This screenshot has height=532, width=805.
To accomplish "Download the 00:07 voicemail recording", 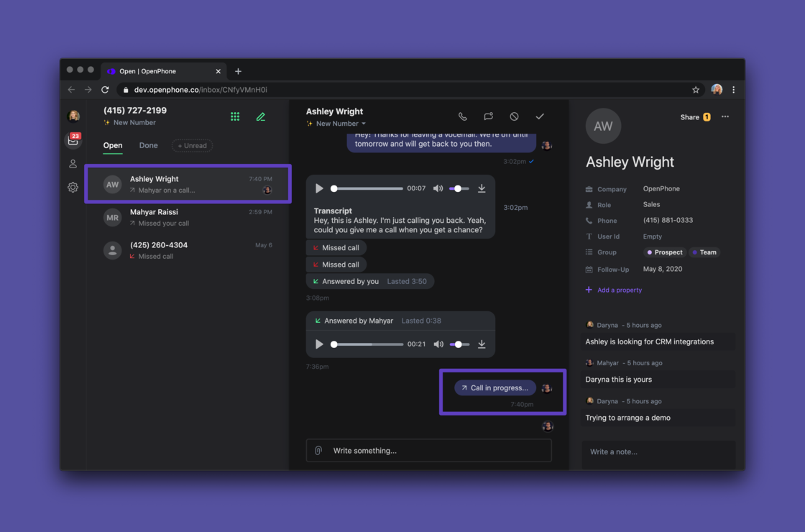I will coord(482,188).
